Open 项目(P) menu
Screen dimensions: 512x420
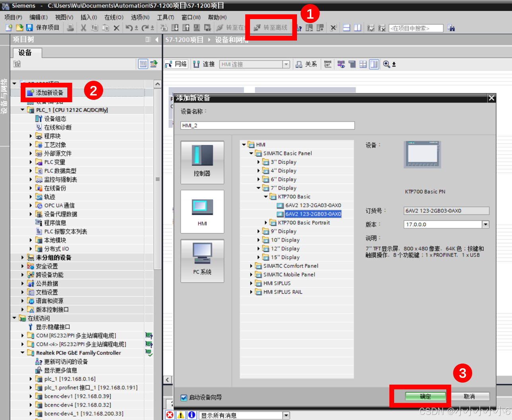(13, 17)
